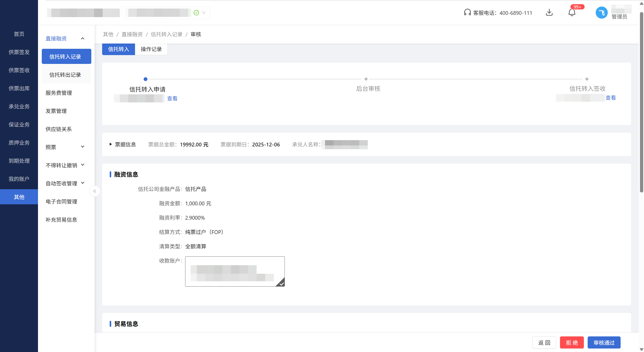Click the green verified checkmark icon

(196, 13)
